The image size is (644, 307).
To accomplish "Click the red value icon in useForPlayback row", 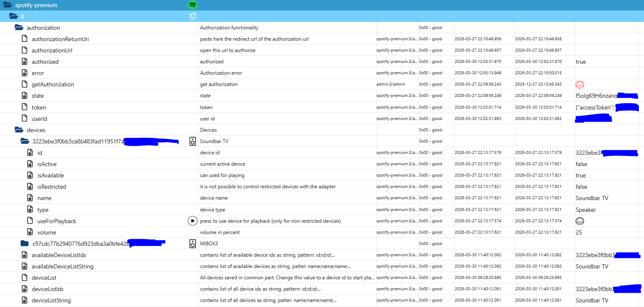I will pyautogui.click(x=580, y=221).
